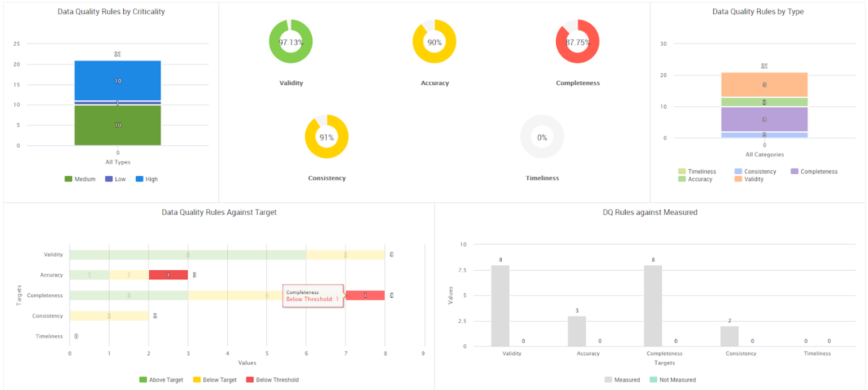Click the red Below Threshold legend marker

point(250,379)
